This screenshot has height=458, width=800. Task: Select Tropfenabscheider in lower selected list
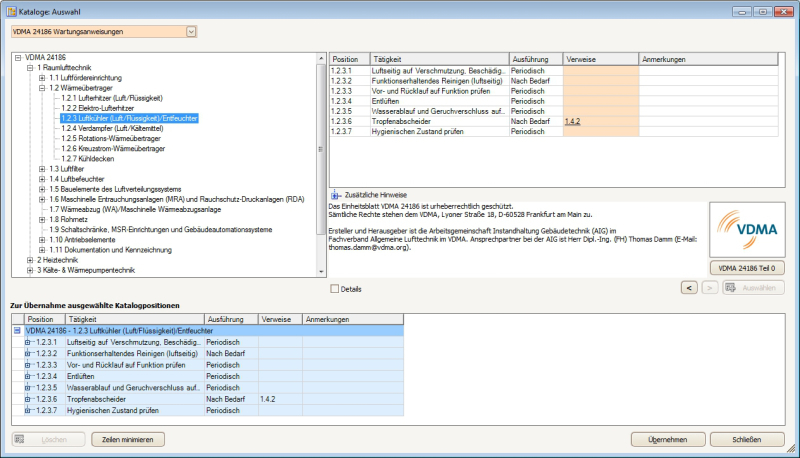96,399
